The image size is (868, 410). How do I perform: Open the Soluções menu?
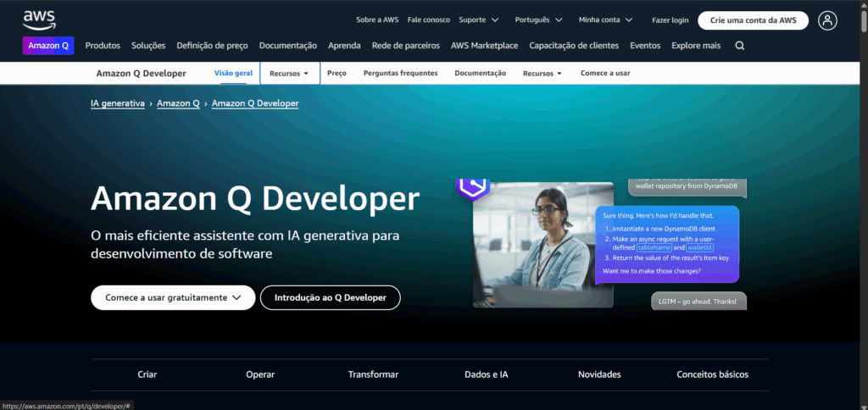pyautogui.click(x=148, y=46)
